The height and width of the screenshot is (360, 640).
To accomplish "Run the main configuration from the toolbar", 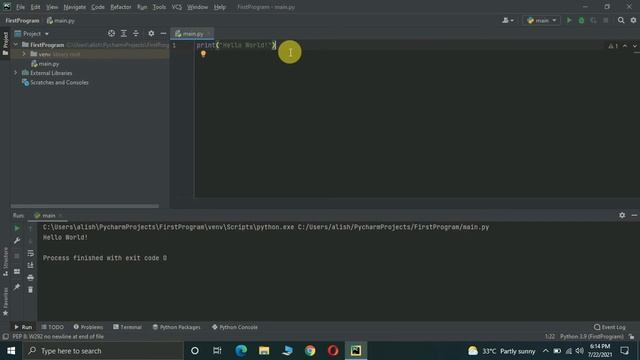I will tap(569, 20).
